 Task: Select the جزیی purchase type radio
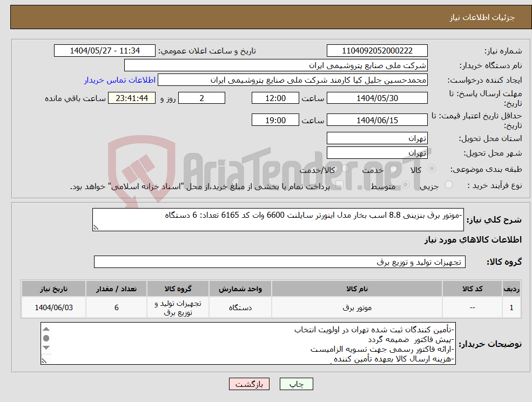pyautogui.click(x=448, y=185)
